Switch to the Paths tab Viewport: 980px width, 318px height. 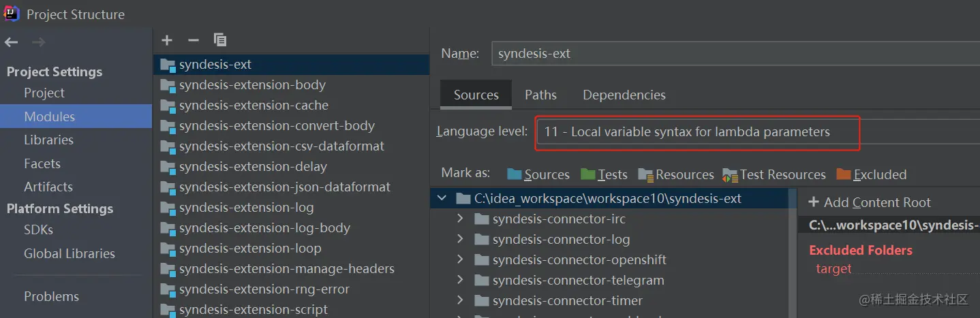[540, 95]
